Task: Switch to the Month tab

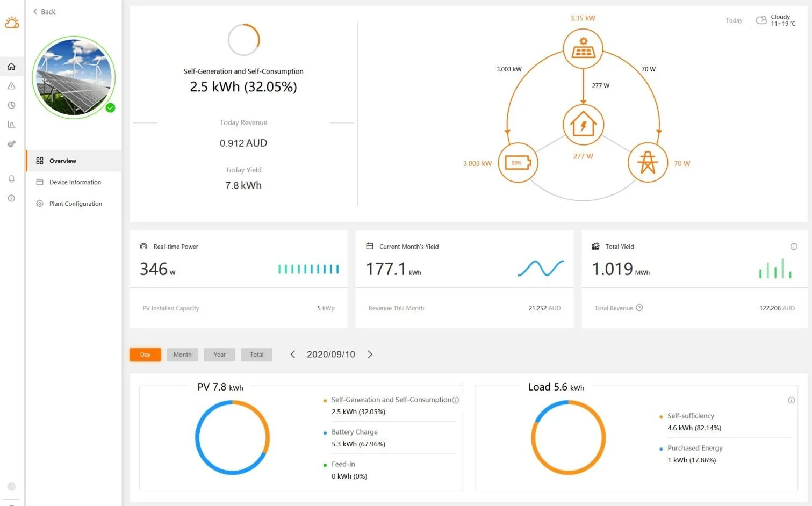Action: tap(182, 354)
